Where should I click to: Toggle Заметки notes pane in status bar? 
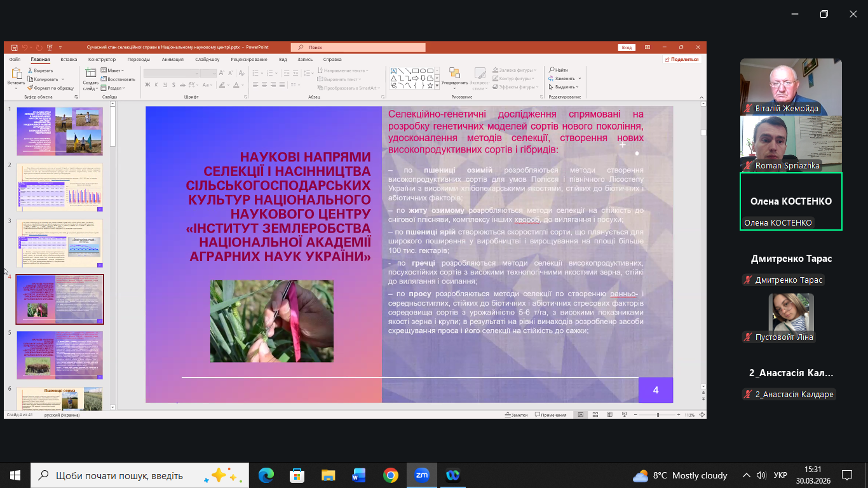(x=517, y=415)
